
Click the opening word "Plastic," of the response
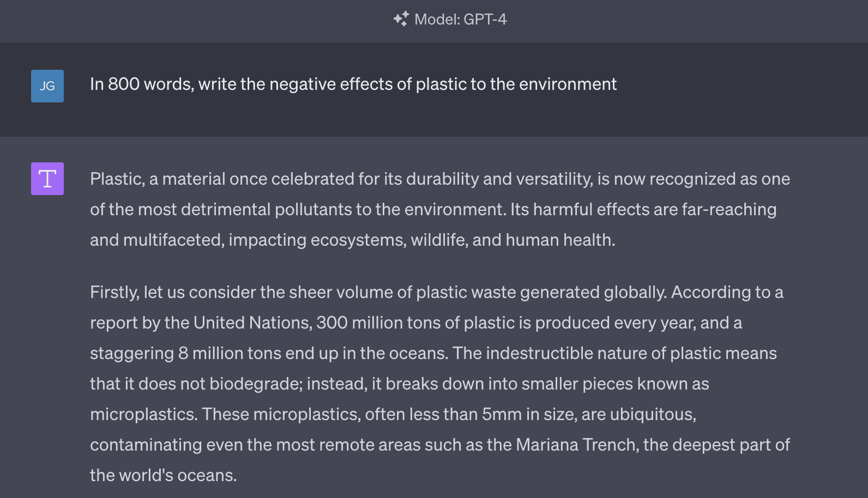117,179
